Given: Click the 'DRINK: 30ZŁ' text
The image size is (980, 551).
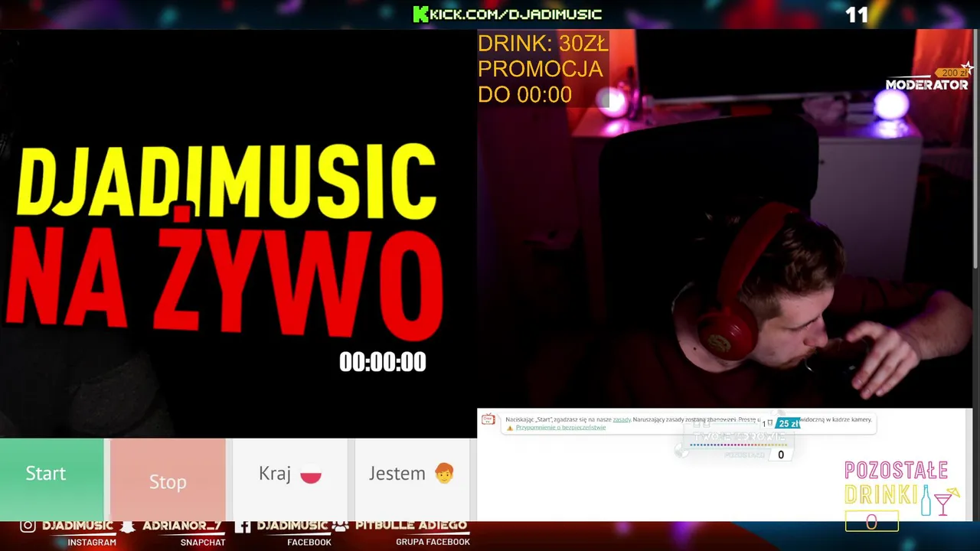Looking at the screenshot, I should click(x=543, y=44).
